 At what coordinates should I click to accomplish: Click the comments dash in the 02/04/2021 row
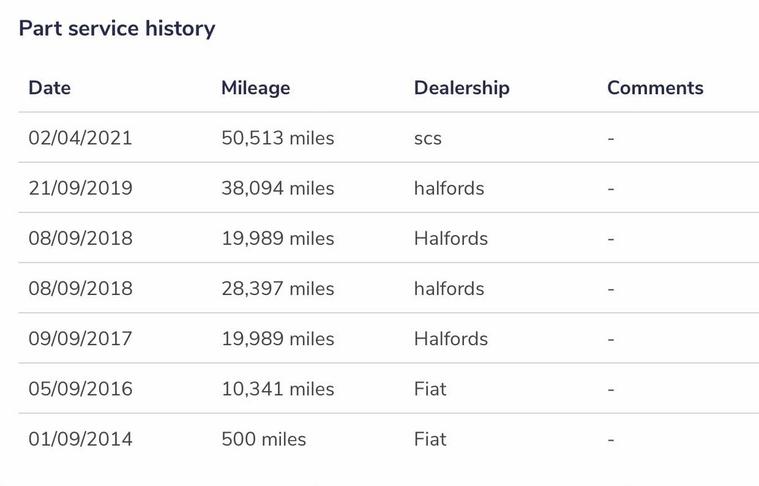point(610,138)
